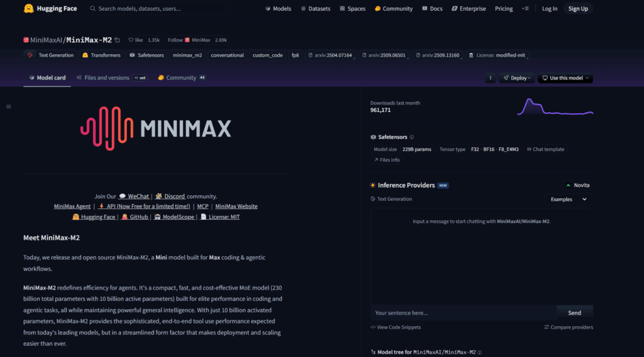Click the custom_code tag

pos(267,55)
